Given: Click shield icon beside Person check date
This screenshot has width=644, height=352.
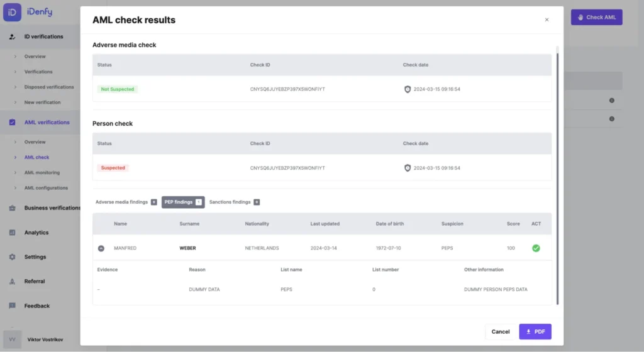Looking at the screenshot, I should [408, 168].
